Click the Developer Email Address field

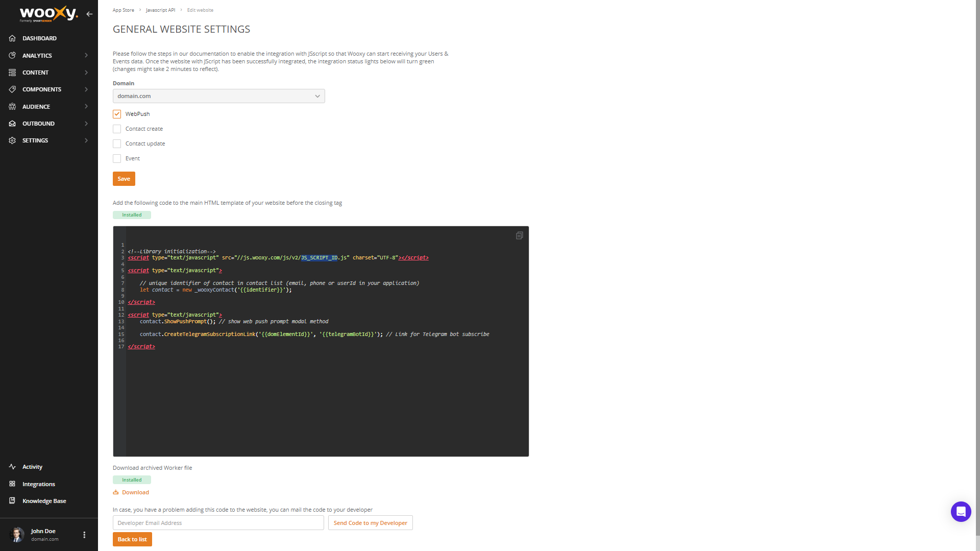(x=218, y=523)
